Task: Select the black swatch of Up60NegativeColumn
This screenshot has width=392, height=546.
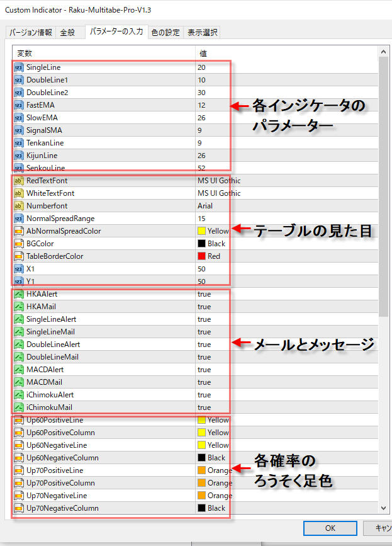Action: pyautogui.click(x=201, y=458)
